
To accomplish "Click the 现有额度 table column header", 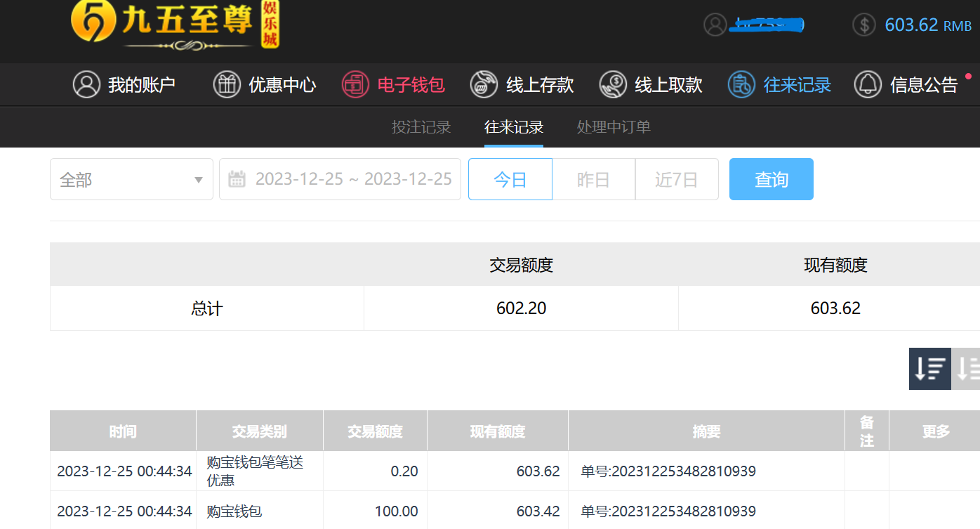I will 498,431.
